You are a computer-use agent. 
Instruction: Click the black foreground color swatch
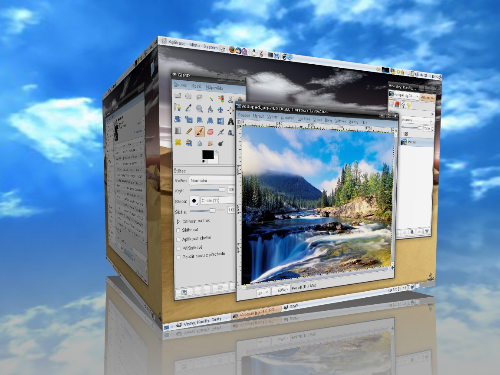207,155
